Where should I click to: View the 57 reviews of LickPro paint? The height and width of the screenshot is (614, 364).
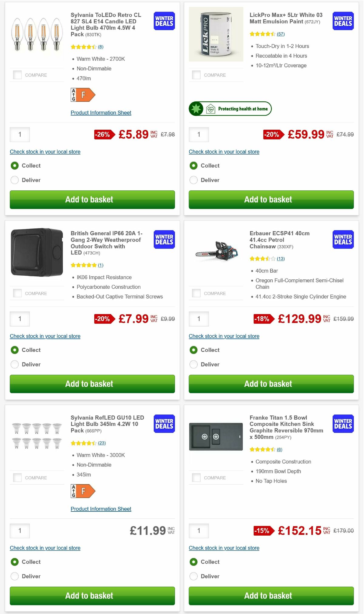[281, 34]
